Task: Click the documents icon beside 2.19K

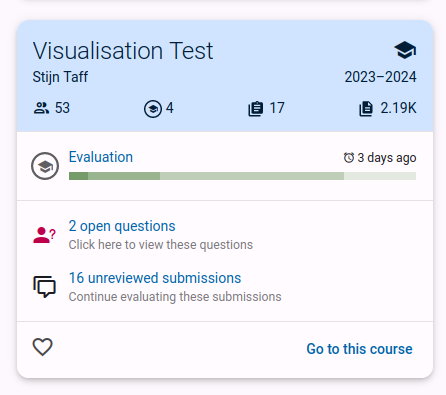Action: [366, 109]
